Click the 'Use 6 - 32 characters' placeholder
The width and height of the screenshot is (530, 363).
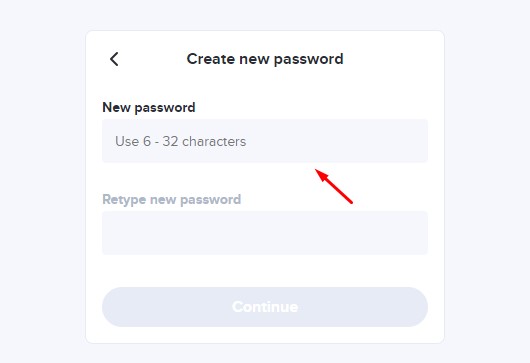[180, 141]
